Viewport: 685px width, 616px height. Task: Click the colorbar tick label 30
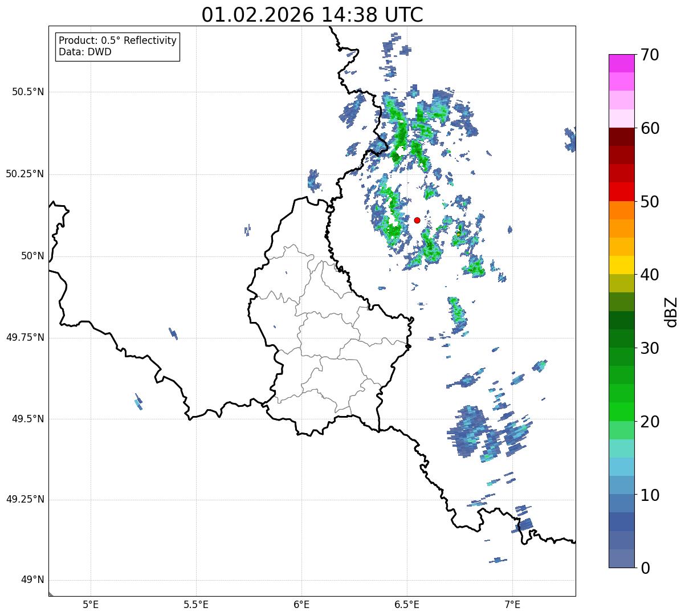coord(650,348)
